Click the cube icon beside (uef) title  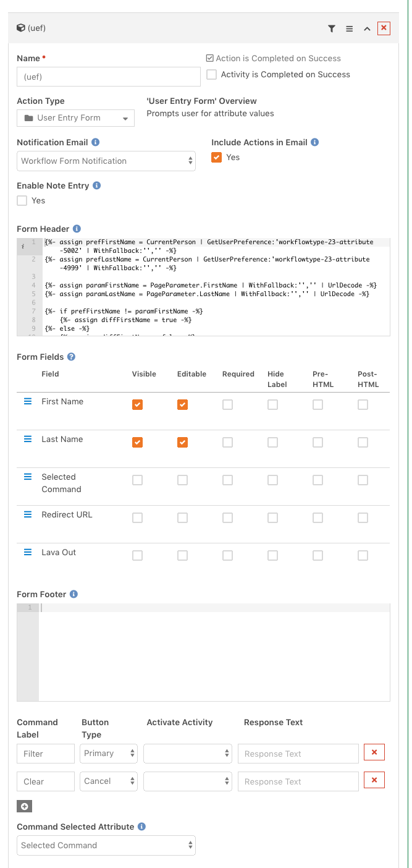(x=21, y=28)
